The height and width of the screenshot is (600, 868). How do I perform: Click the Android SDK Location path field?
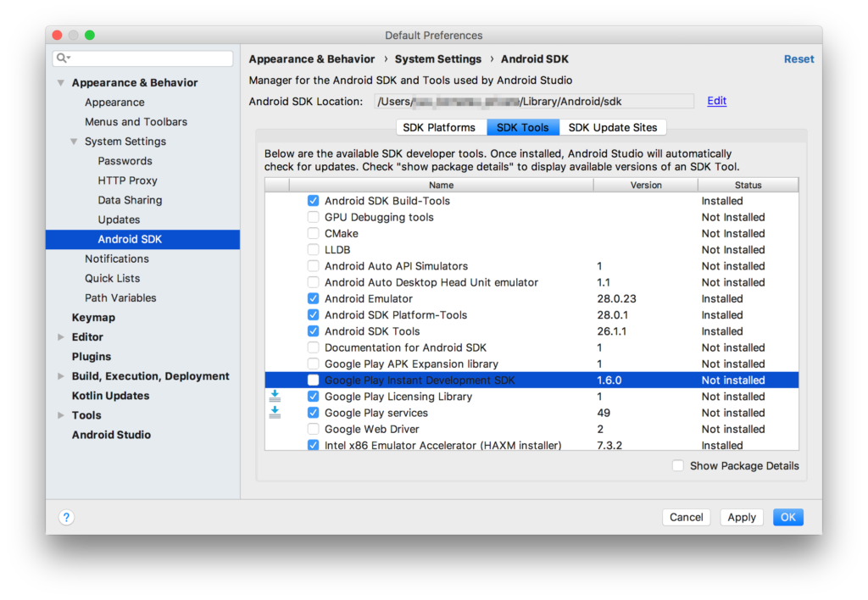point(534,102)
